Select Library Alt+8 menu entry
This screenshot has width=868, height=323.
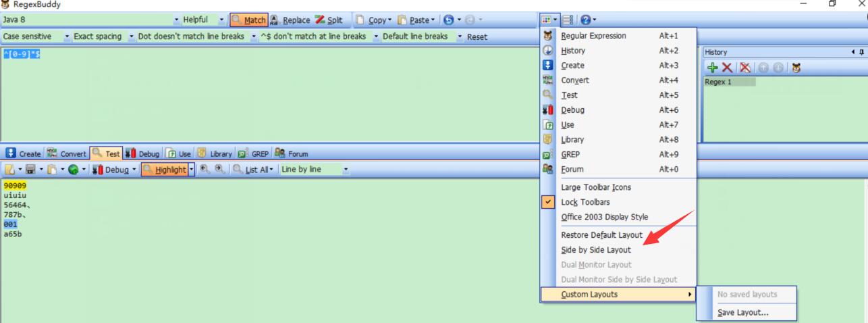(618, 140)
